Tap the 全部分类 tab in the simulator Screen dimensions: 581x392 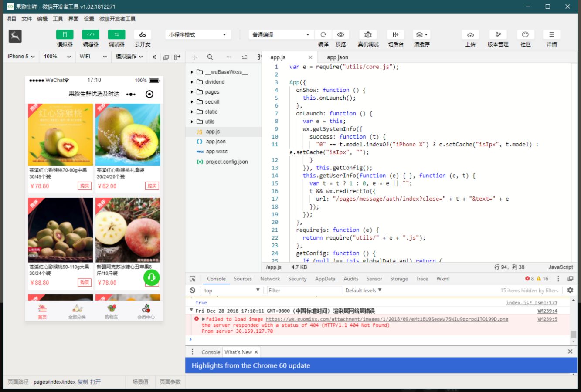(77, 312)
